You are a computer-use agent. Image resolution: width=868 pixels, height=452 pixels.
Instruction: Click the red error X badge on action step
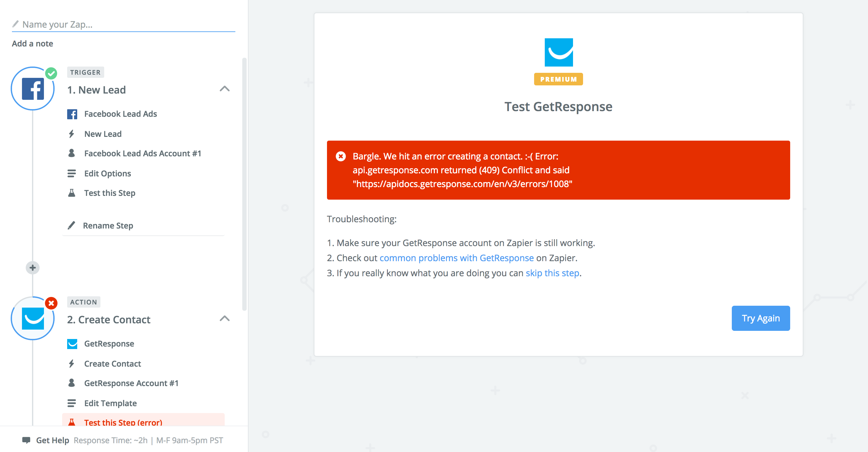(x=51, y=303)
